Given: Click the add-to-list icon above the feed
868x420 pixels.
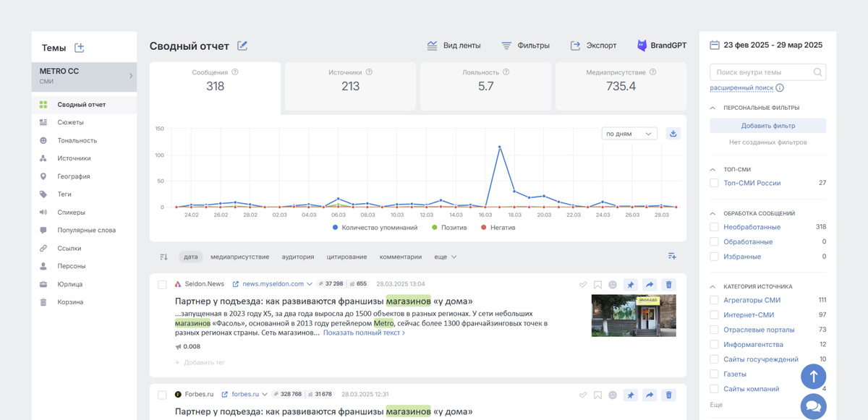Looking at the screenshot, I should pyautogui.click(x=672, y=256).
